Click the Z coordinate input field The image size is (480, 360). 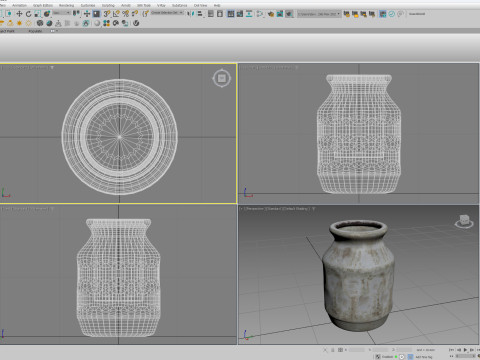(404, 350)
